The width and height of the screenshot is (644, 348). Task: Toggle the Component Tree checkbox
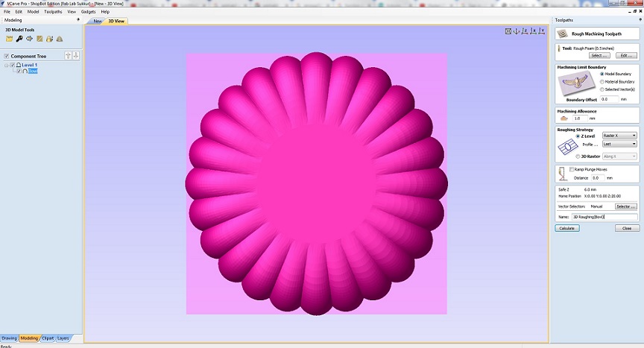[7, 56]
